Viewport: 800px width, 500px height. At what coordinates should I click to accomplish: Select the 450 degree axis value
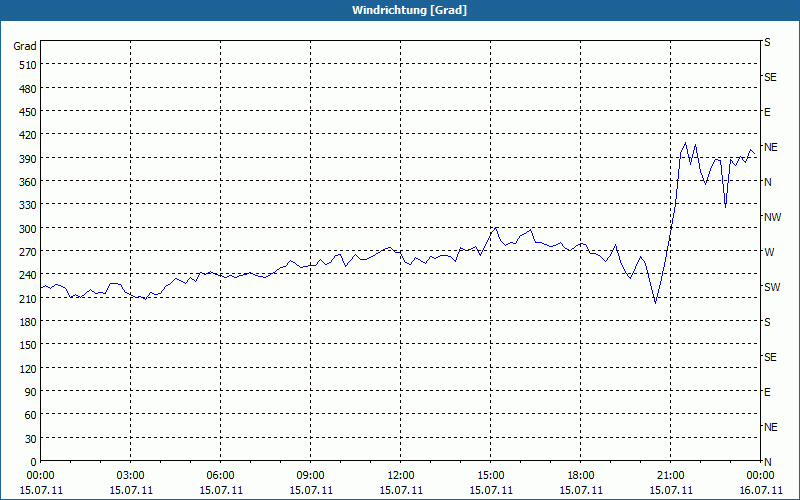tap(29, 112)
